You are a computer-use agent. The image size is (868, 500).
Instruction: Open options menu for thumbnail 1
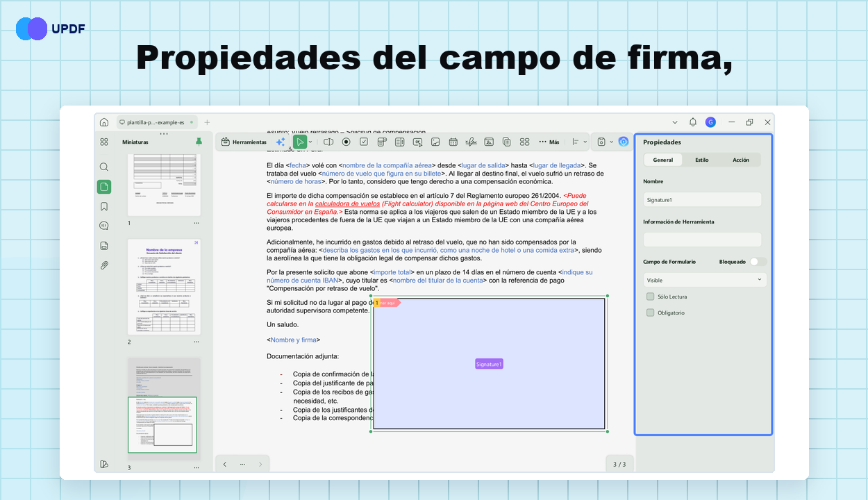197,224
